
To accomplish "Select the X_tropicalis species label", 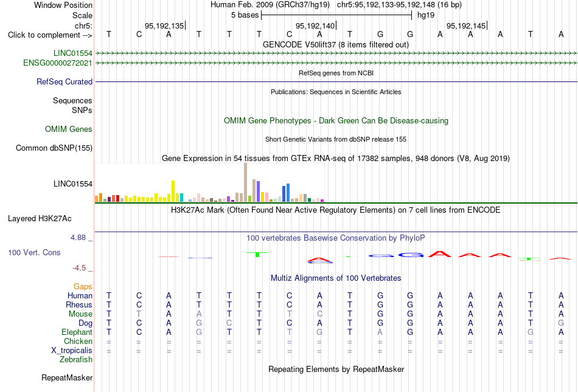I will tap(72, 351).
